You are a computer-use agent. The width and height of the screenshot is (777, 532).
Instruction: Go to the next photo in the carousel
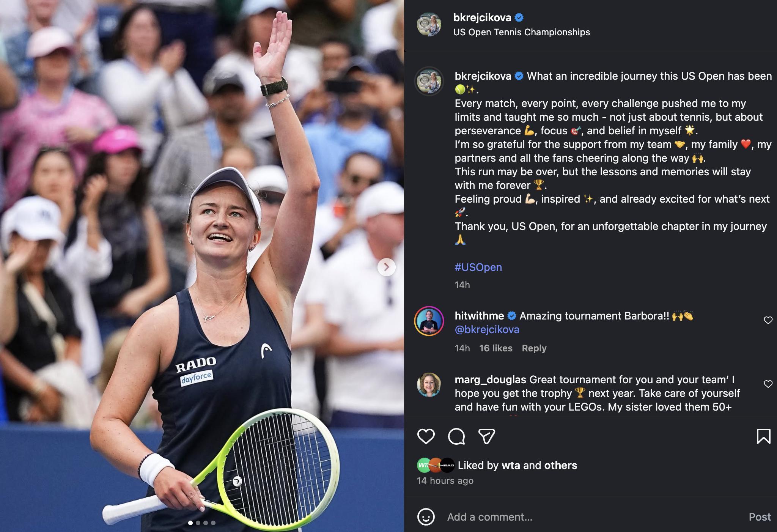click(387, 268)
